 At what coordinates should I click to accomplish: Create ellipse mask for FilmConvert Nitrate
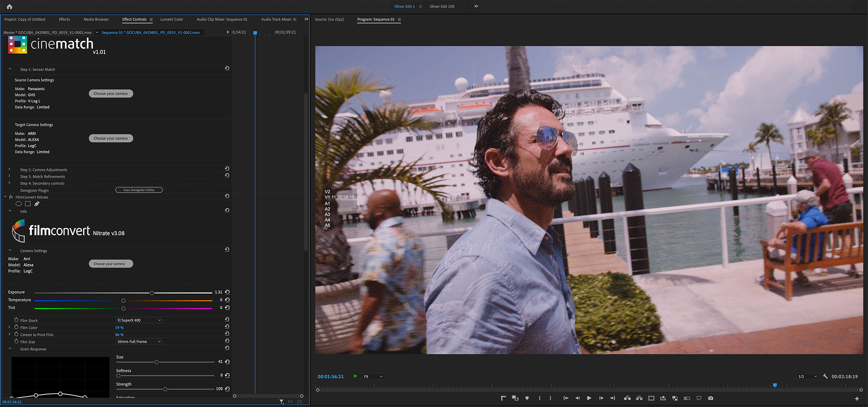pyautogui.click(x=19, y=203)
